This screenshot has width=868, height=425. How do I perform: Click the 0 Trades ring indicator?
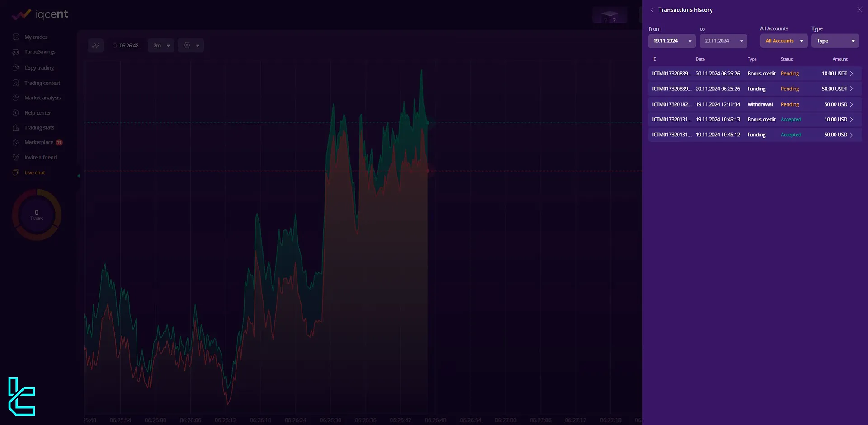[x=37, y=215]
